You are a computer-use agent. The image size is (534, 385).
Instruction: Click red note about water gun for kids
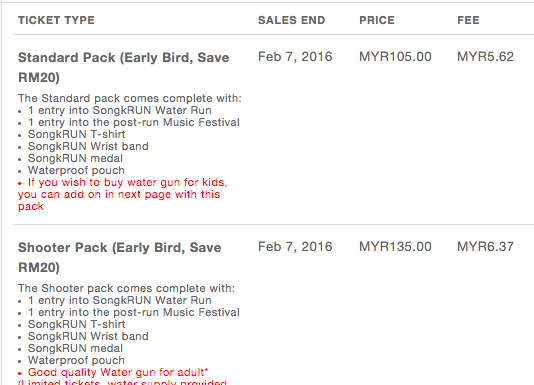tap(123, 194)
